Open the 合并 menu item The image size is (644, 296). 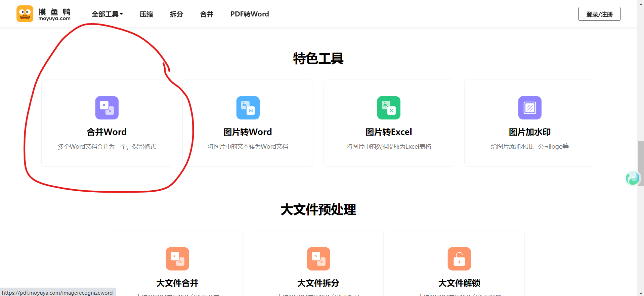click(207, 14)
